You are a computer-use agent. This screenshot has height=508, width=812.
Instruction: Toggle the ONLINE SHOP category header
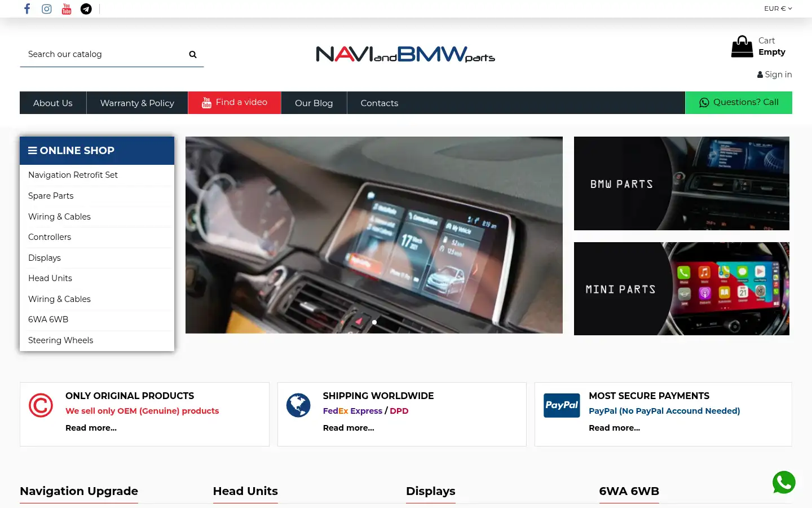coord(97,151)
